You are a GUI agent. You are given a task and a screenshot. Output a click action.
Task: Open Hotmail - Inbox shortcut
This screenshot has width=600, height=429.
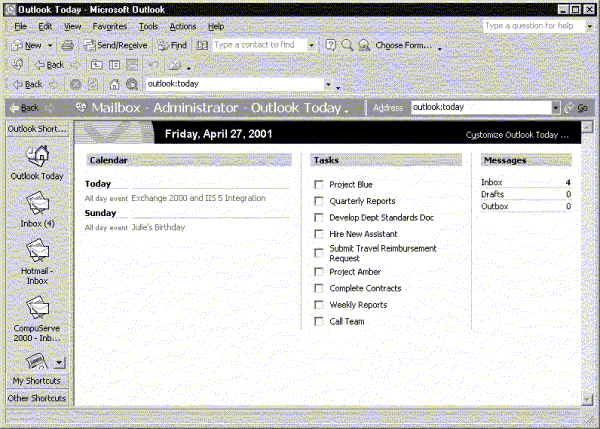pos(37,261)
